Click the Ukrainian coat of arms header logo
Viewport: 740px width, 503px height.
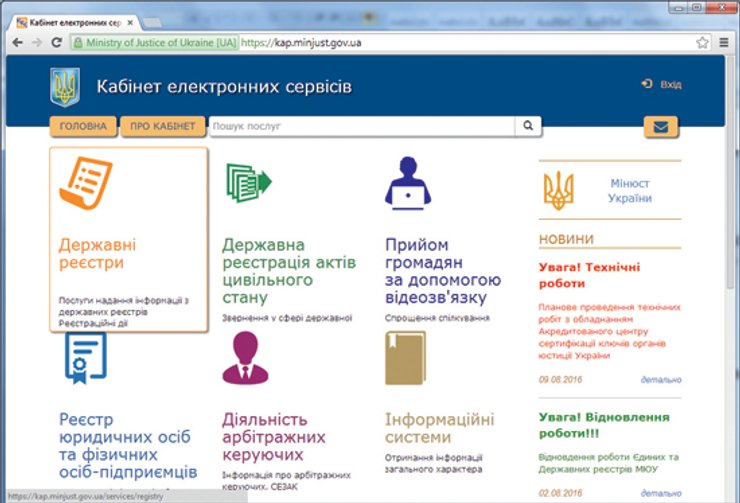point(65,87)
